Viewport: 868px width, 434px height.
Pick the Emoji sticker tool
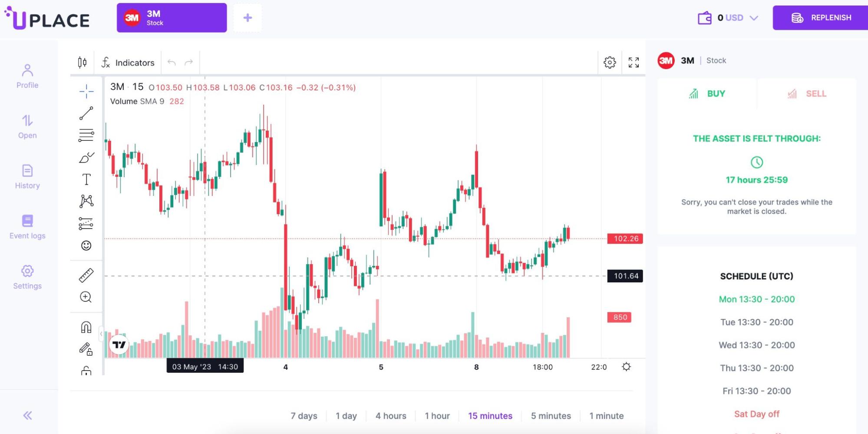pyautogui.click(x=86, y=245)
